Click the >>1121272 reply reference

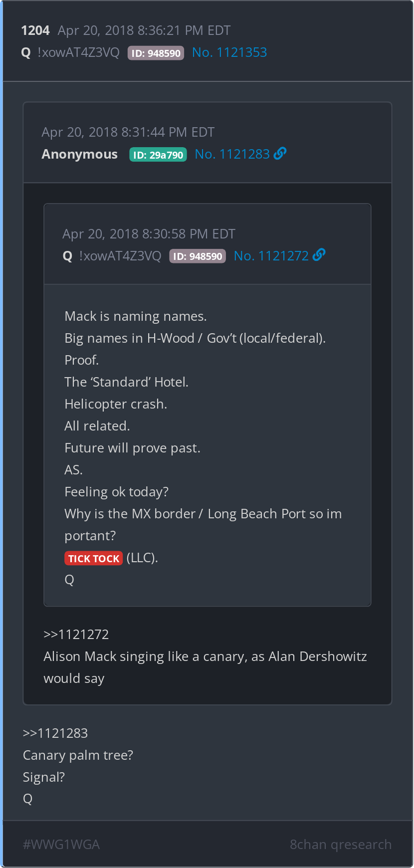click(x=76, y=635)
